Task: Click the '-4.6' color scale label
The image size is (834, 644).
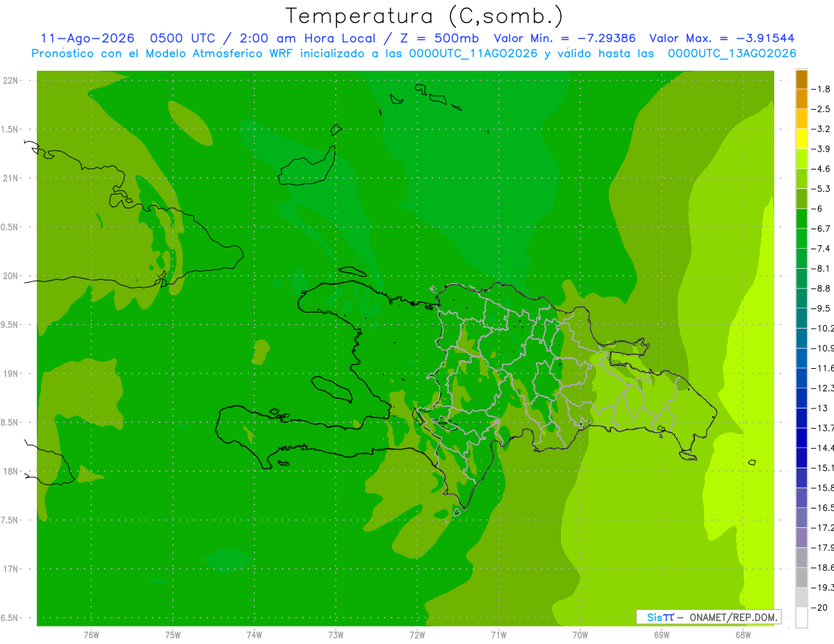Action: pyautogui.click(x=821, y=169)
